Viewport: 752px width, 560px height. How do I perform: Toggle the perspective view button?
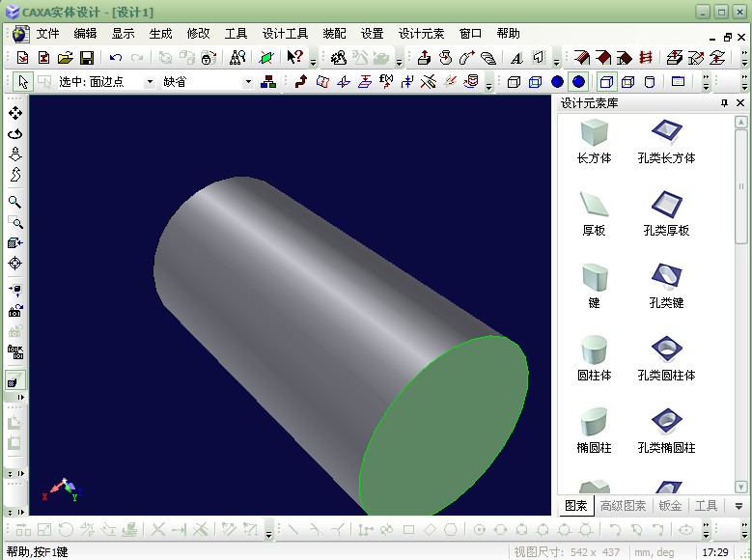point(14,380)
